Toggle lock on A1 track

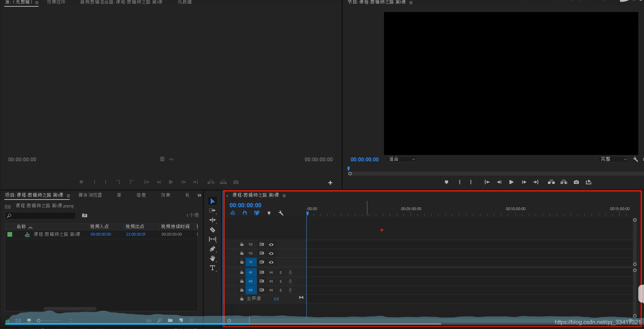coord(242,272)
